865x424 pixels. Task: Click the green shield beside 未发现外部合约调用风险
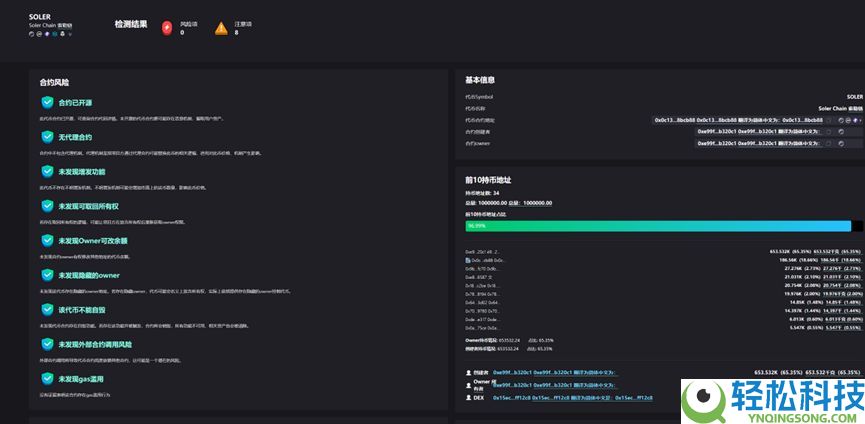click(x=47, y=344)
